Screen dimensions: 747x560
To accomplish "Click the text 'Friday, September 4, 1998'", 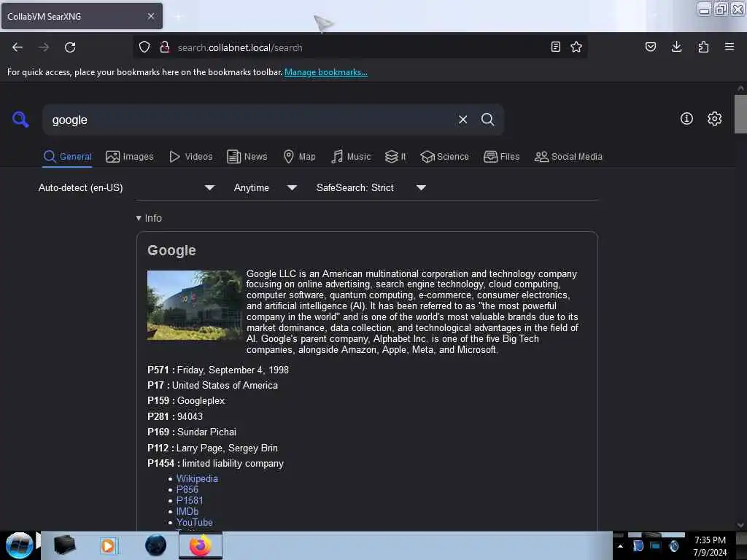I will (x=233, y=370).
